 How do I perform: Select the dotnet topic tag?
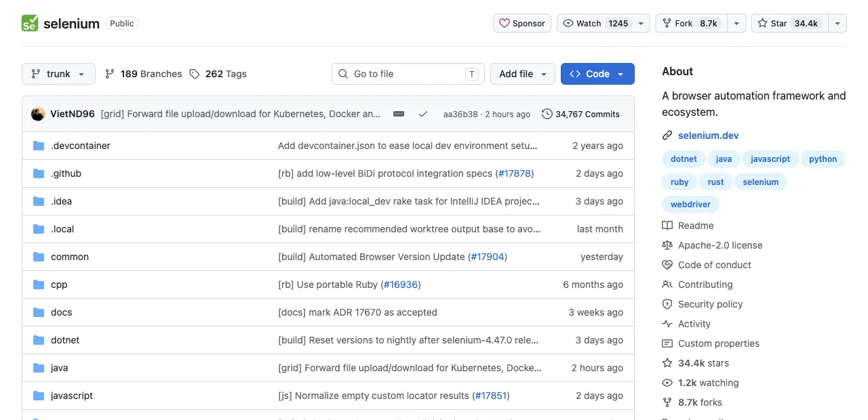tap(684, 159)
